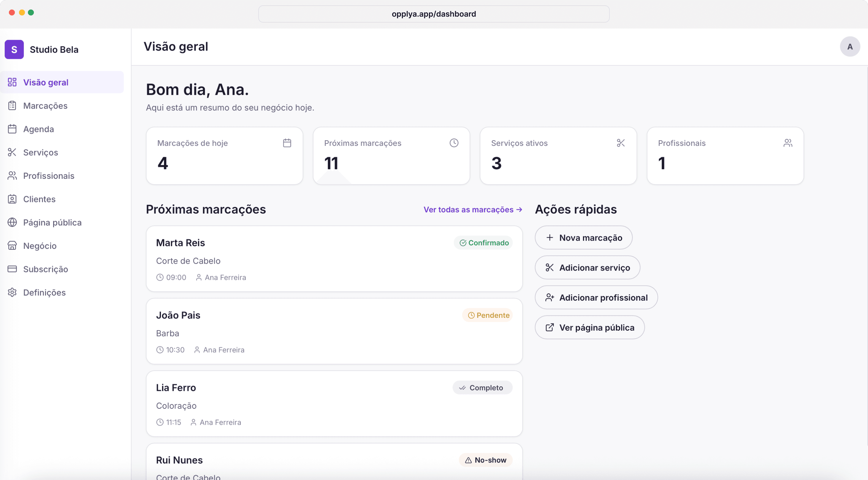Go to Marcações in the sidebar
The image size is (868, 480).
tap(62, 105)
